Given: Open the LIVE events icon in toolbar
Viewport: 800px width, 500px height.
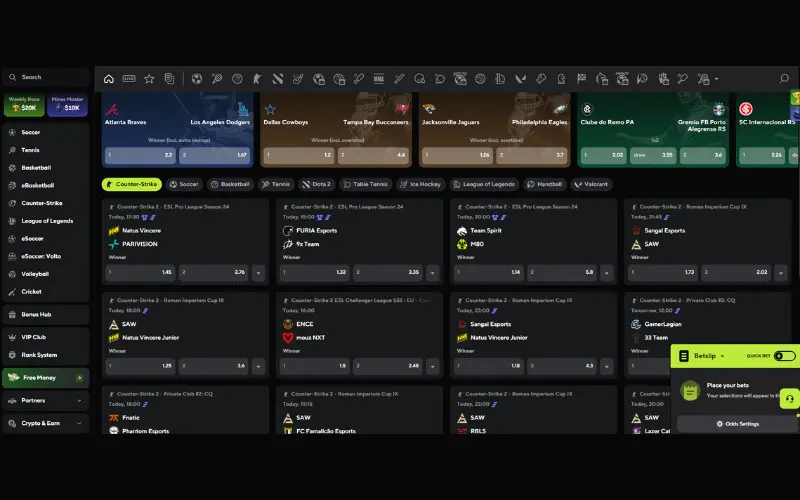Looking at the screenshot, I should (x=129, y=79).
